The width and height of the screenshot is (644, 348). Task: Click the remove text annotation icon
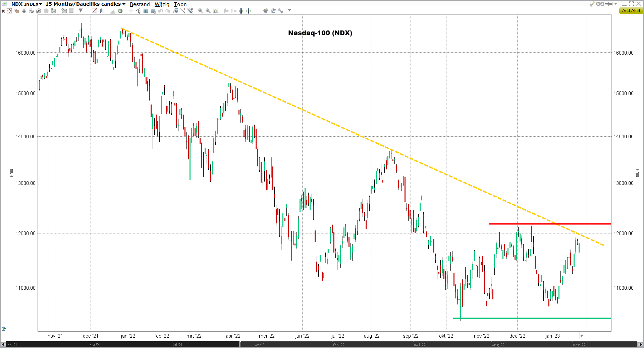(153, 11)
